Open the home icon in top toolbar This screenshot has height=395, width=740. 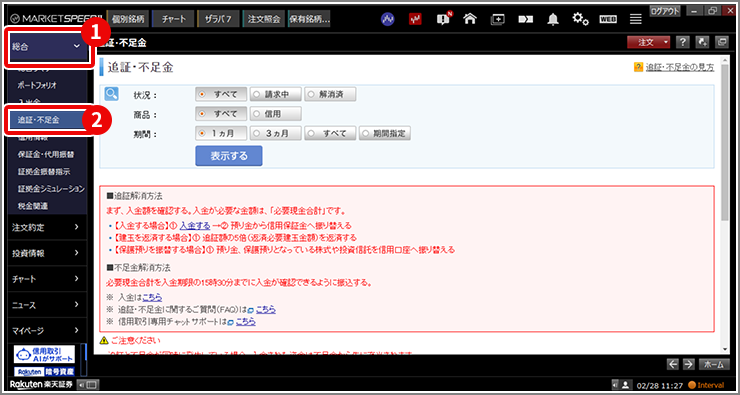coord(469,19)
